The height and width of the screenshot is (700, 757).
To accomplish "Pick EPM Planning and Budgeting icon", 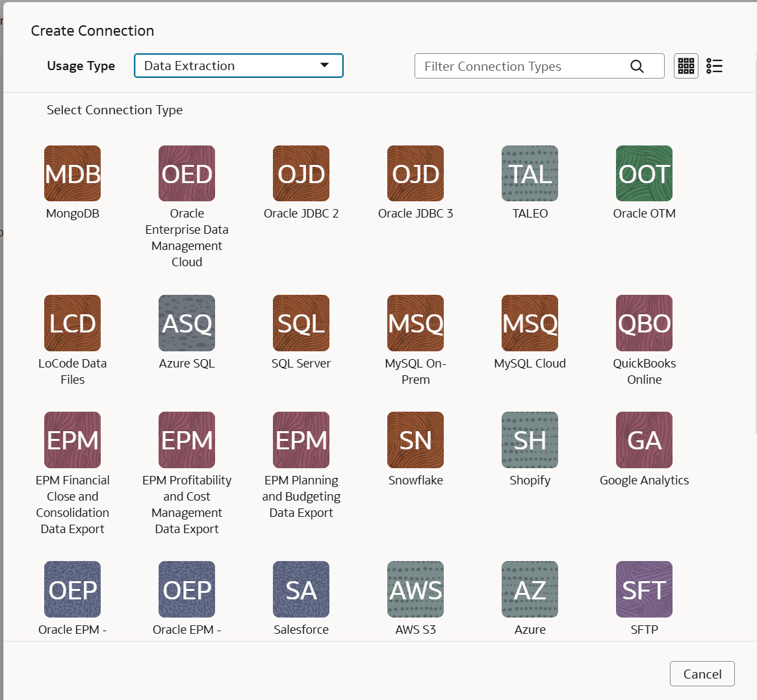I will 302,440.
